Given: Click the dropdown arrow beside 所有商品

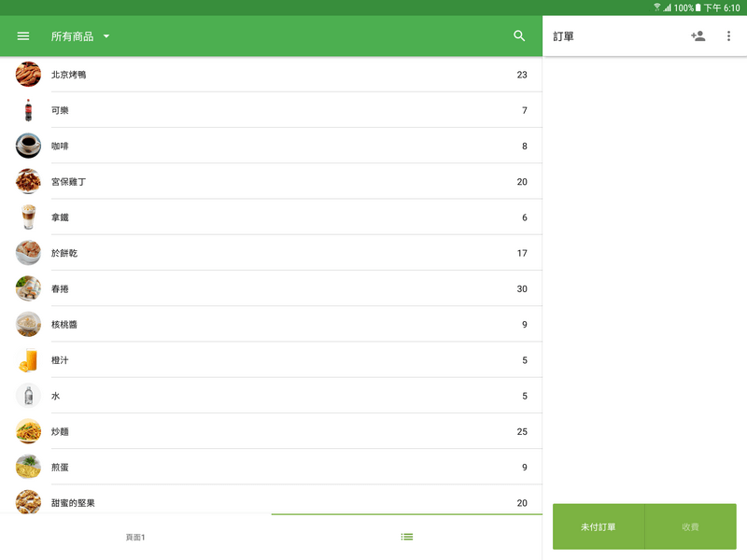Looking at the screenshot, I should [106, 36].
